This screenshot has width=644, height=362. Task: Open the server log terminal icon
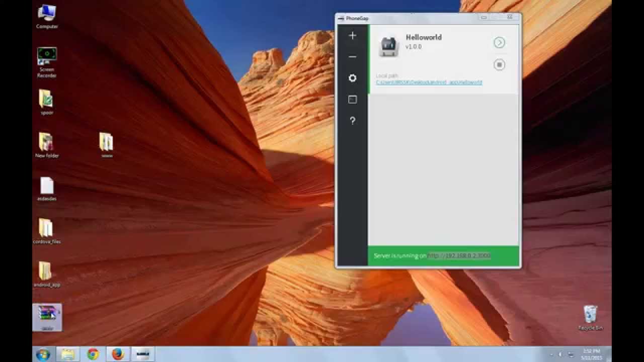click(x=353, y=100)
